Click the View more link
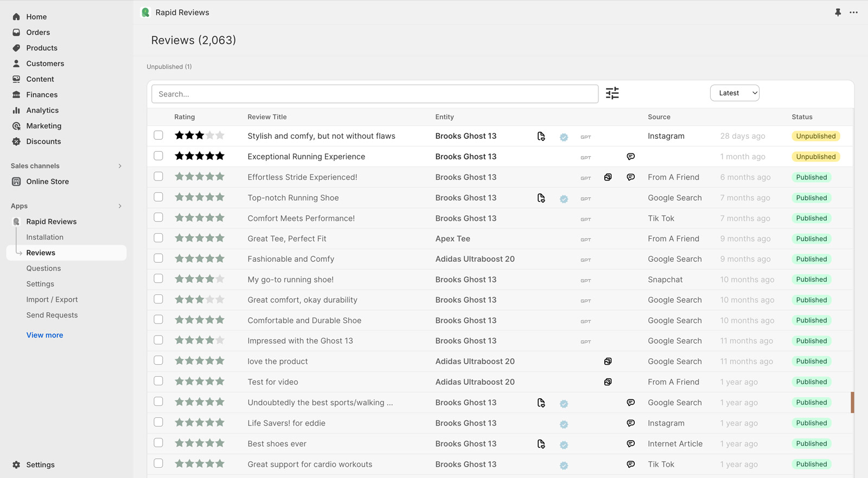 (44, 335)
